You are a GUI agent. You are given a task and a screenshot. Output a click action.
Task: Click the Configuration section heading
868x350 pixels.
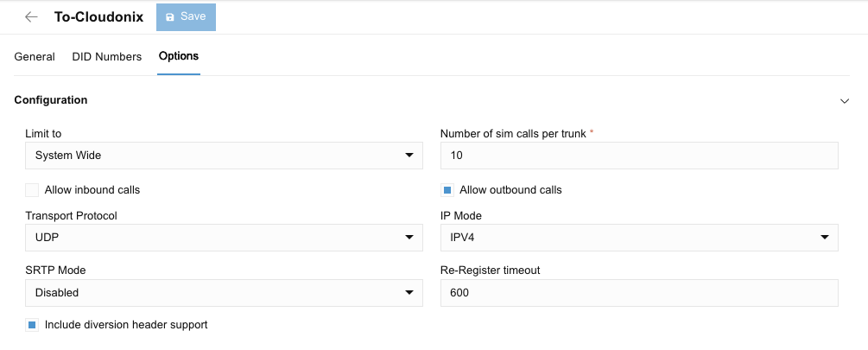pos(51,100)
